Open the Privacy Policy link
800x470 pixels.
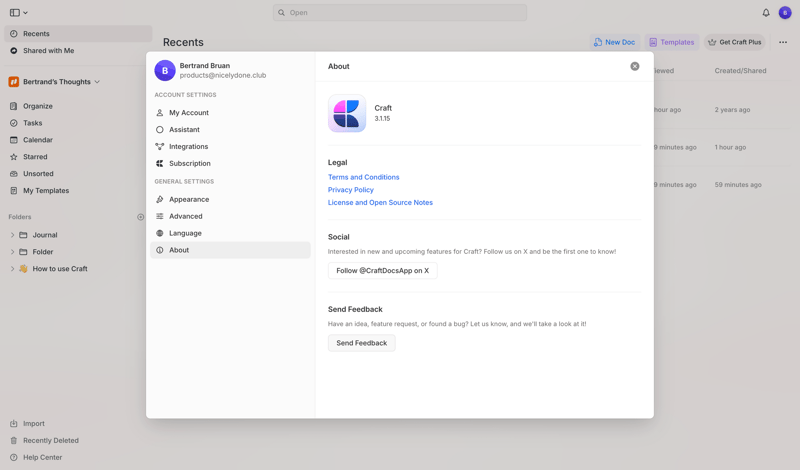(x=351, y=190)
